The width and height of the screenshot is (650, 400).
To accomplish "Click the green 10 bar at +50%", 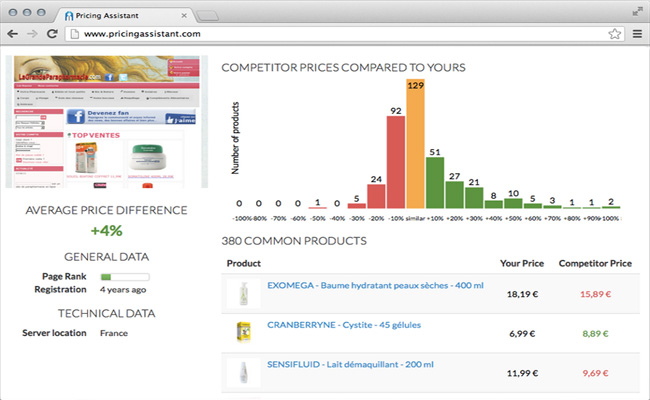I will (513, 203).
